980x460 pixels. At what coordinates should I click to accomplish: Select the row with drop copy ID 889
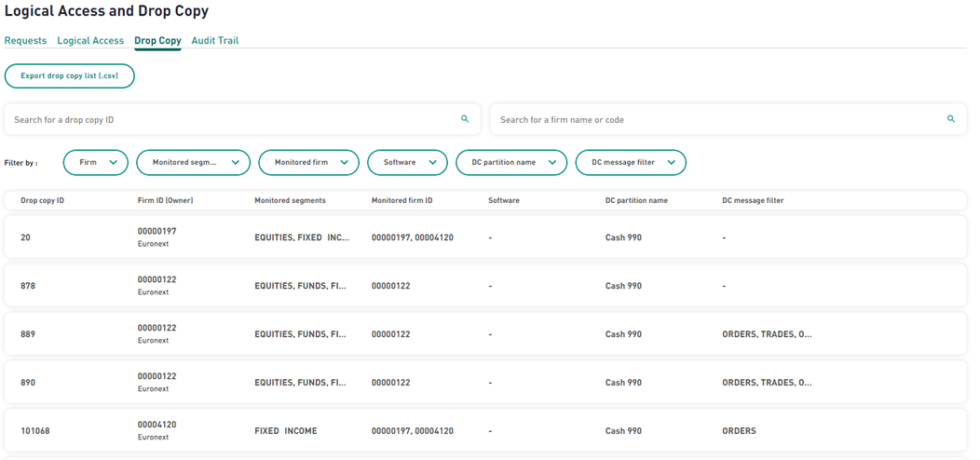point(485,334)
